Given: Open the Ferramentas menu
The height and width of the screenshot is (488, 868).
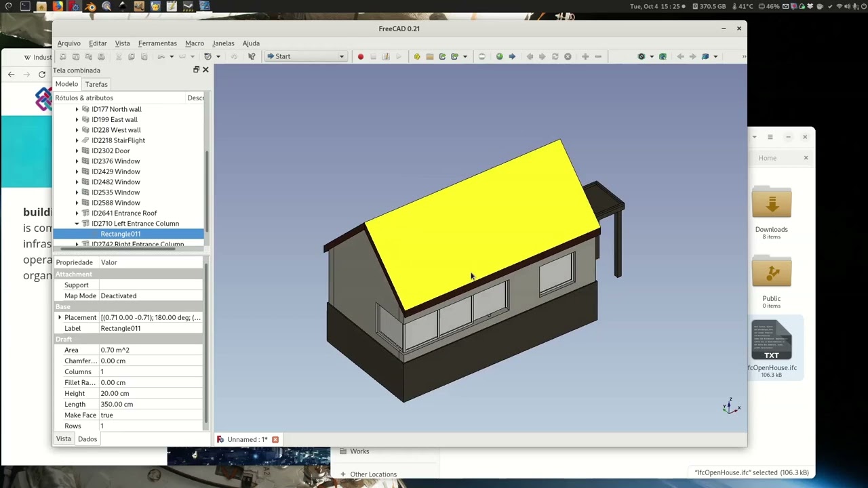Looking at the screenshot, I should 157,43.
